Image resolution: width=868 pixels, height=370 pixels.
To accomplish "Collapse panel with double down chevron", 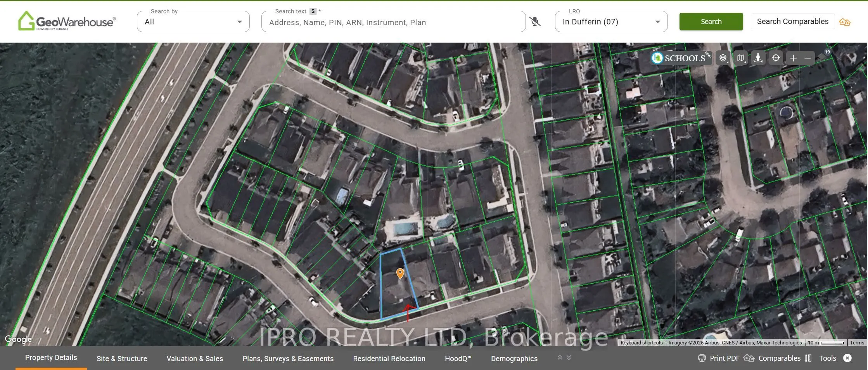I will (x=569, y=358).
